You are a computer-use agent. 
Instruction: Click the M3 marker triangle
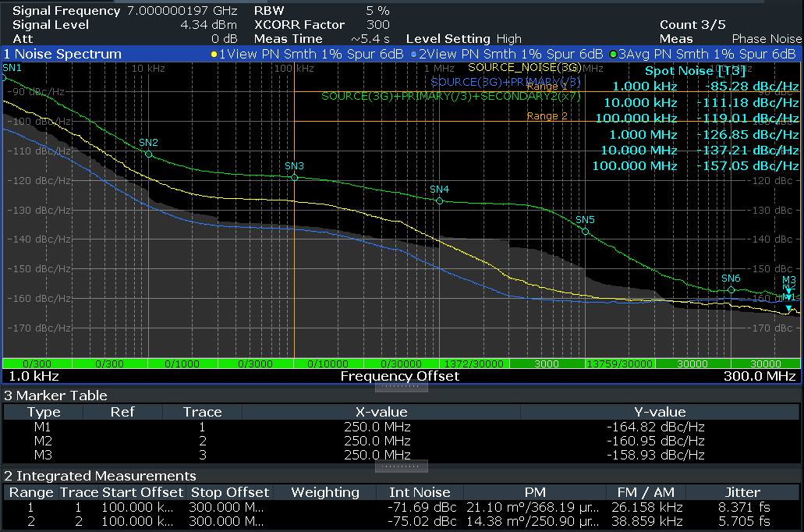tap(788, 289)
